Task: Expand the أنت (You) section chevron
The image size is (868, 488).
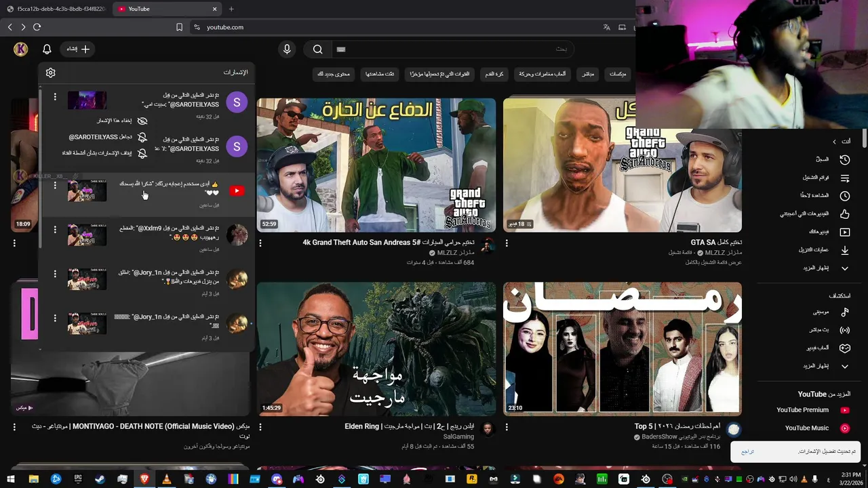Action: click(835, 141)
